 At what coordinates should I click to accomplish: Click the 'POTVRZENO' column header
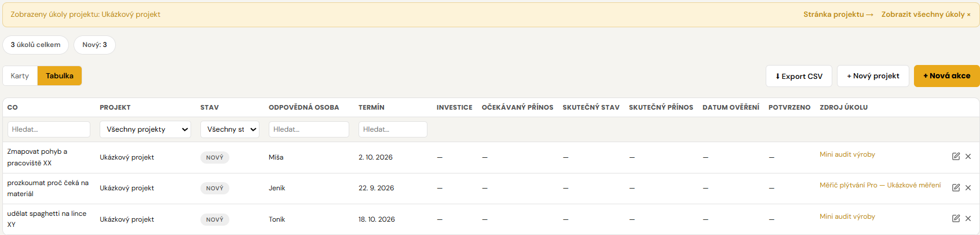click(789, 107)
